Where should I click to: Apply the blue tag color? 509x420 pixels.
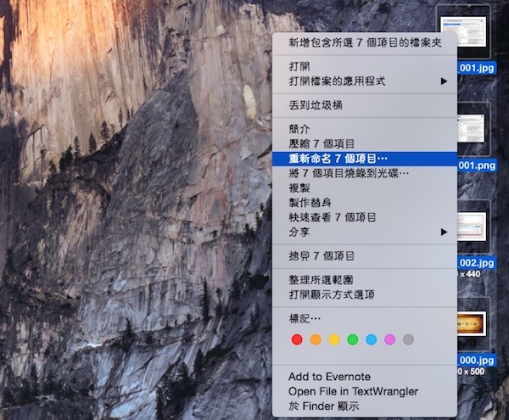tap(371, 339)
